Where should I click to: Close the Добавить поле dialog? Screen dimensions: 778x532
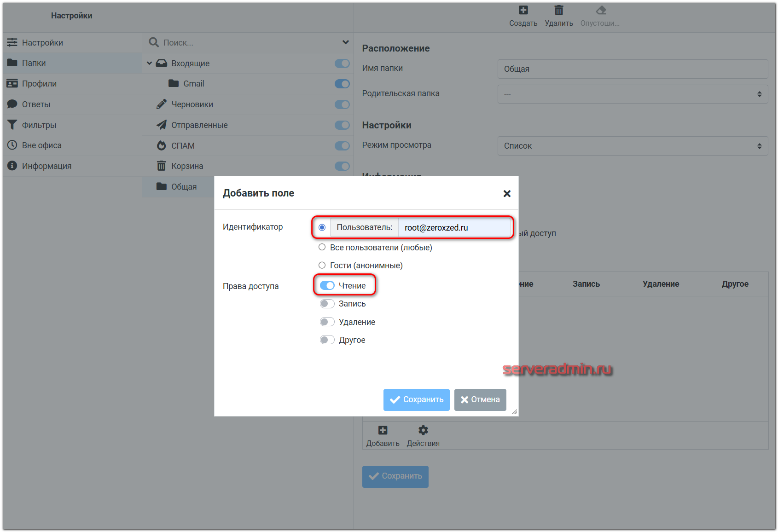click(507, 194)
